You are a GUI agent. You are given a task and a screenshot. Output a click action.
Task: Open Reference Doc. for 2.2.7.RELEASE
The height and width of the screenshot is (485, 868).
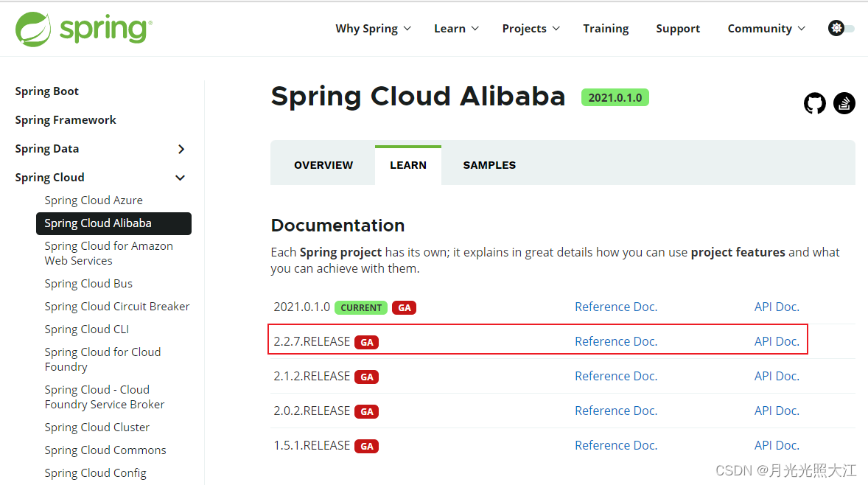point(616,341)
